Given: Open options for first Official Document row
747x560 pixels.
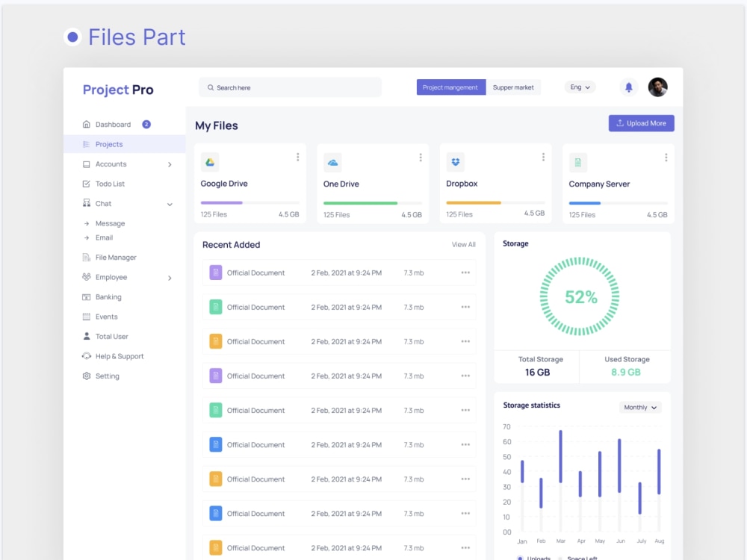Looking at the screenshot, I should click(465, 273).
